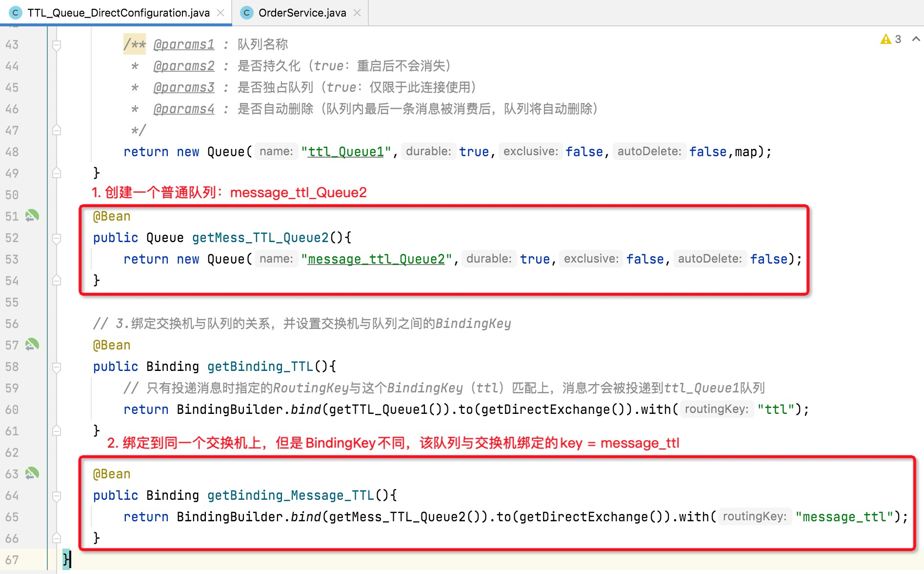The height and width of the screenshot is (574, 924).
Task: Click Spring bean gutter icon on line 57
Action: 32,345
